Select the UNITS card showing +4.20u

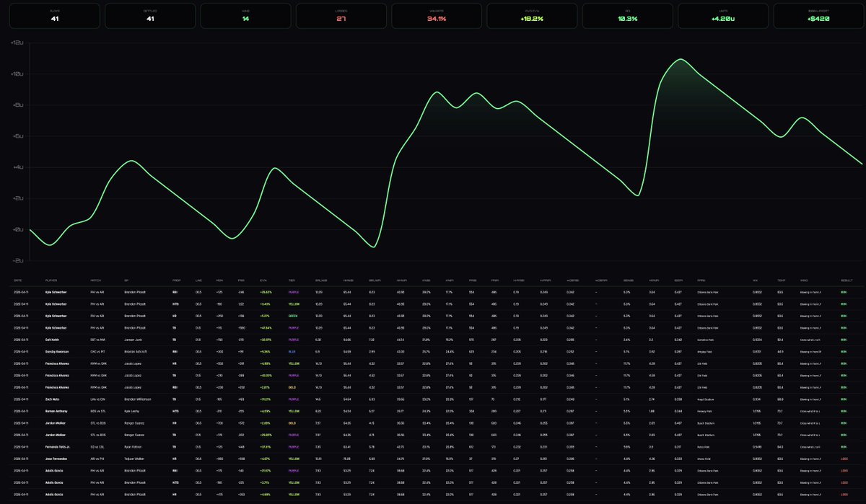723,16
